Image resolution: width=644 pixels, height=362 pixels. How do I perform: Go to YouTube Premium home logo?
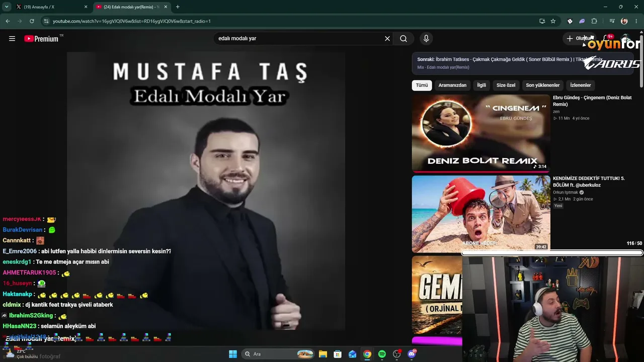tap(41, 38)
